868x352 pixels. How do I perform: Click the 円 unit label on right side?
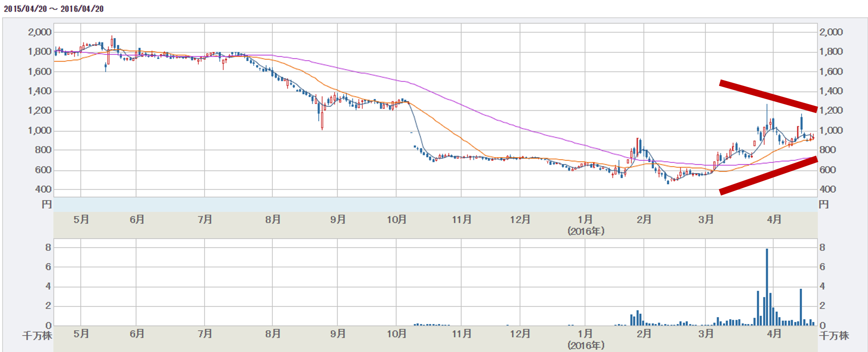coord(824,205)
